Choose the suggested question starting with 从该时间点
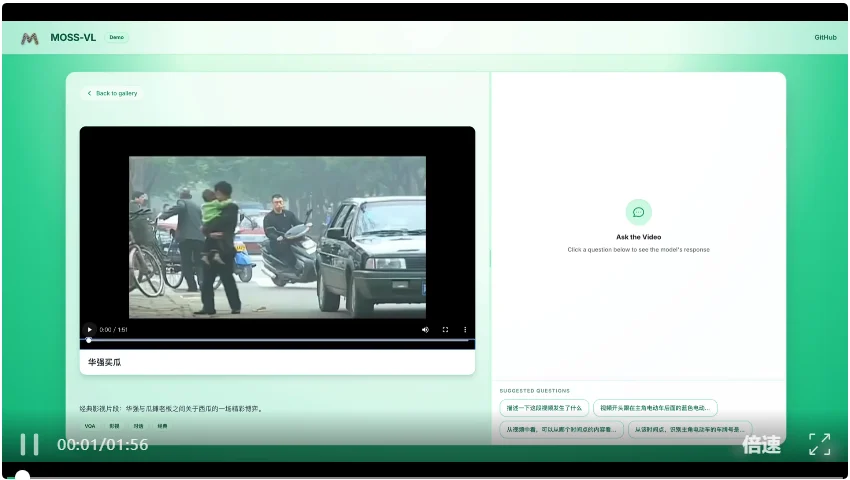 click(689, 429)
